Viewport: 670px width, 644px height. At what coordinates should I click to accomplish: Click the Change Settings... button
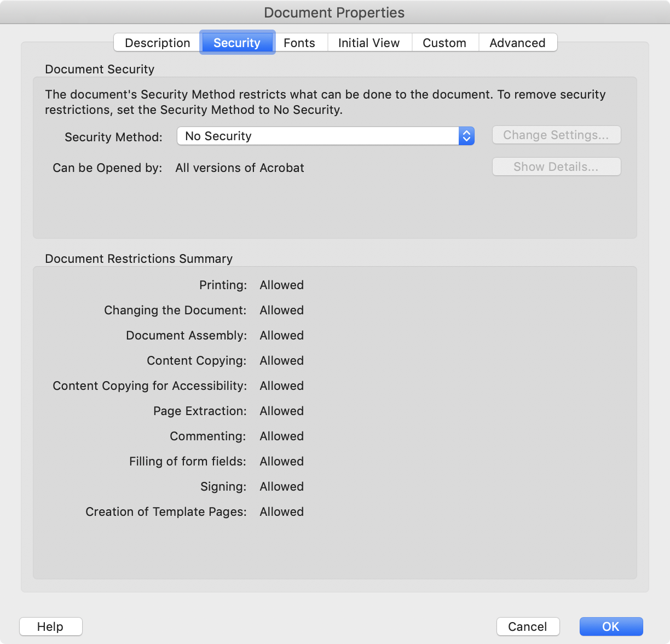pos(556,135)
